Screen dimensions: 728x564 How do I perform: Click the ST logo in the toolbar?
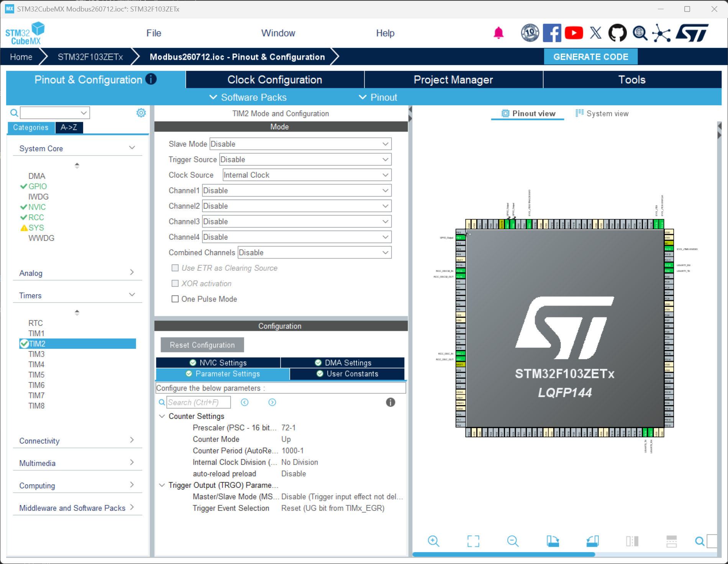click(692, 33)
